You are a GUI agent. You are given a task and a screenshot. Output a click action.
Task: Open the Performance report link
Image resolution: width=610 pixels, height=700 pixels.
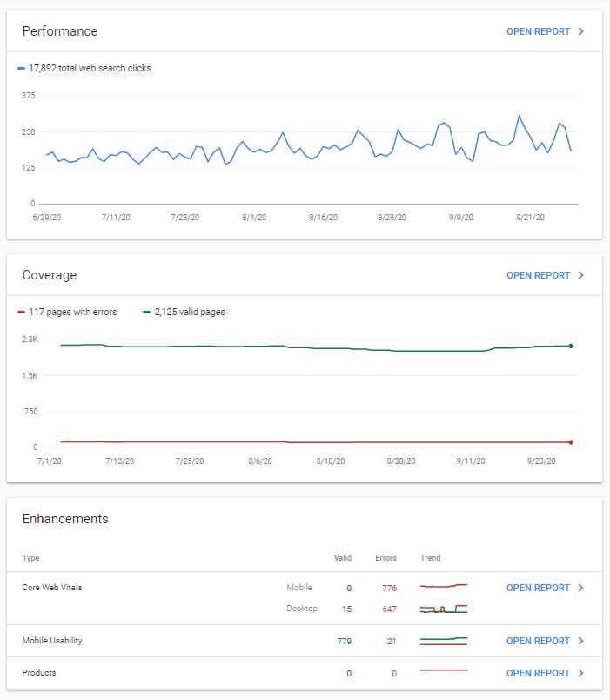tap(538, 31)
